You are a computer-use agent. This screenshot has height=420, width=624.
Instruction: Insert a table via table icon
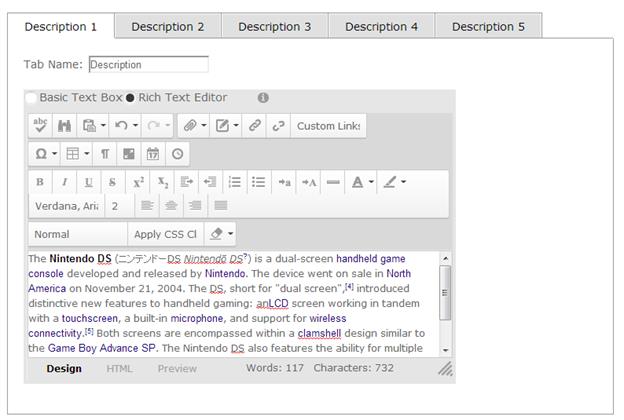point(73,154)
